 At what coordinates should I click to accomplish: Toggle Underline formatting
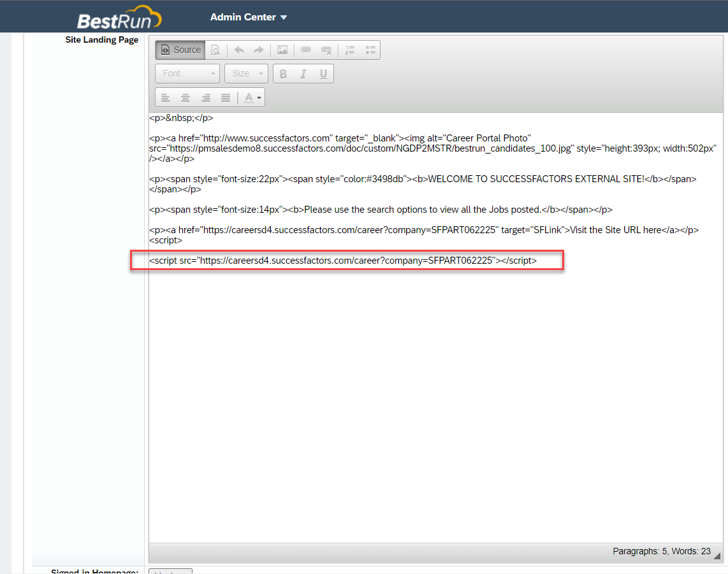click(323, 74)
